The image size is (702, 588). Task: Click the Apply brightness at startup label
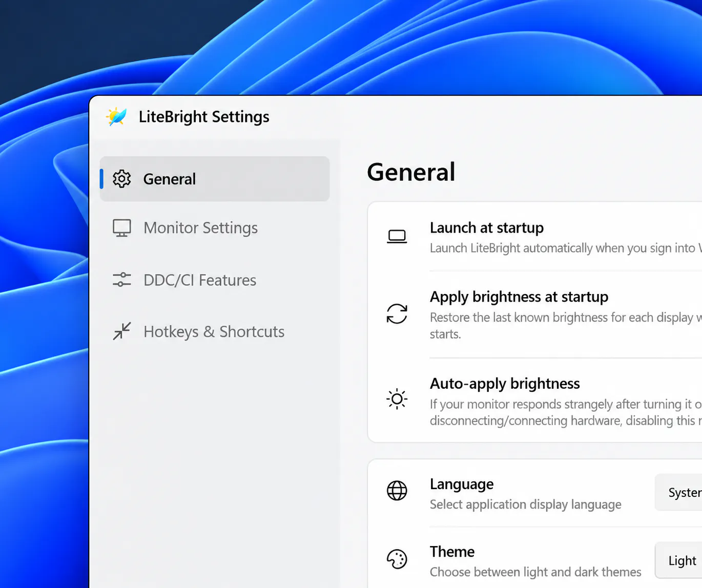tap(519, 297)
